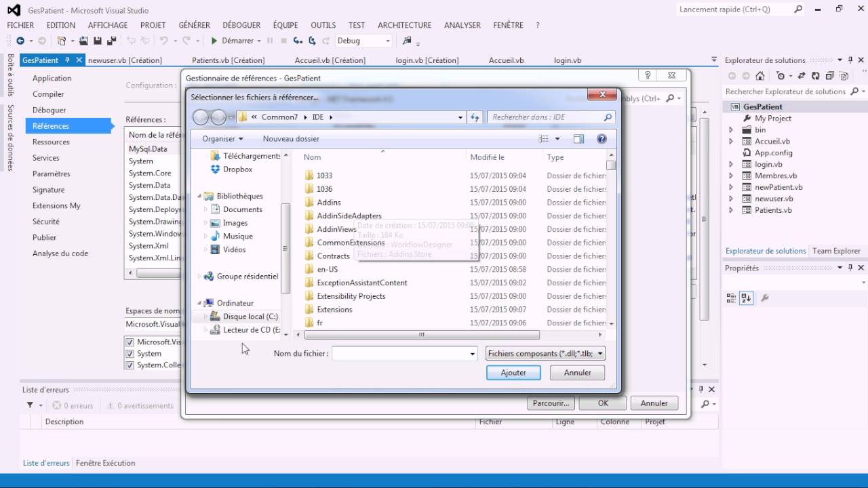Click the Quick Launch search magnifier icon
The image size is (868, 488).
pyautogui.click(x=798, y=9)
